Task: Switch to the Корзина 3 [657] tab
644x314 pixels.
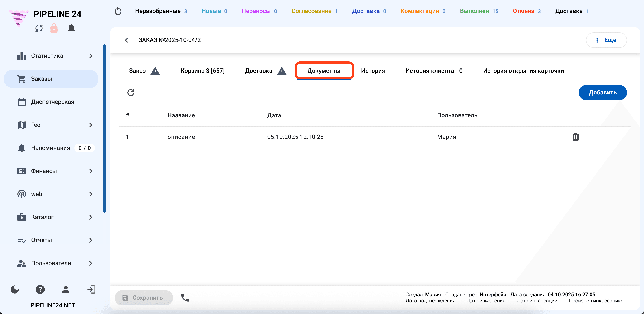Action: [x=202, y=71]
